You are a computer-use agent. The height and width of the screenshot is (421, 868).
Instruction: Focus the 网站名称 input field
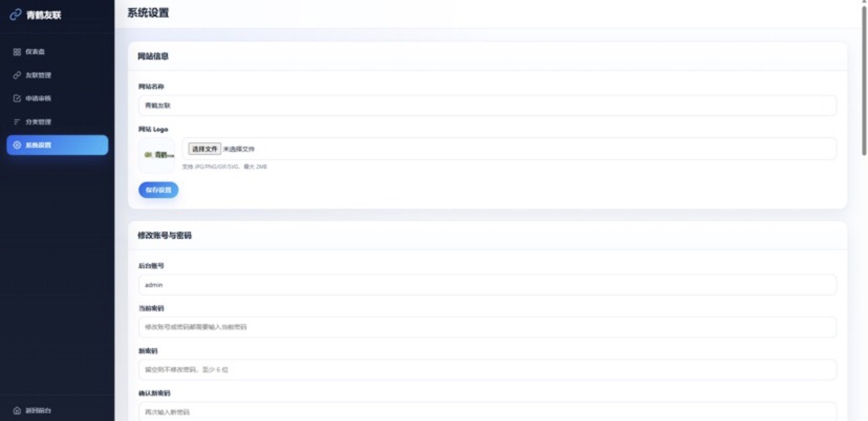488,106
